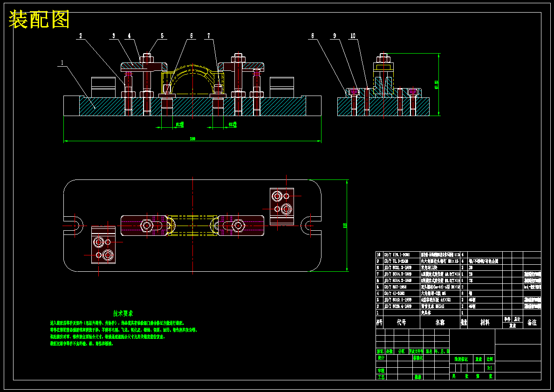This screenshot has height=392, width=554.
Task: Select leader callout number 8 above the side view
Action: [312, 36]
